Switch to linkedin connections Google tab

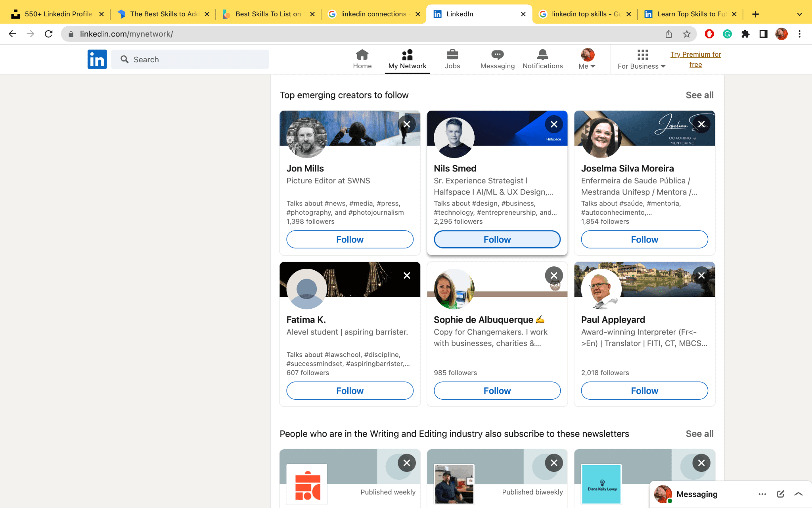pos(373,14)
